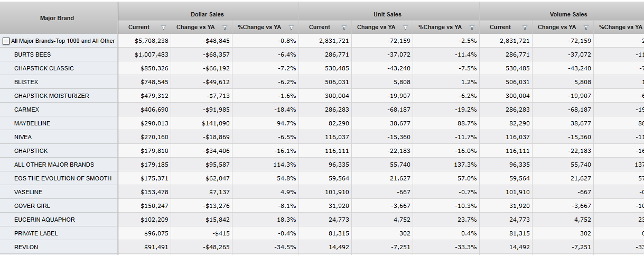Click the $5,708,238 total dollar sales cell
644x255 pixels.
[x=152, y=41]
